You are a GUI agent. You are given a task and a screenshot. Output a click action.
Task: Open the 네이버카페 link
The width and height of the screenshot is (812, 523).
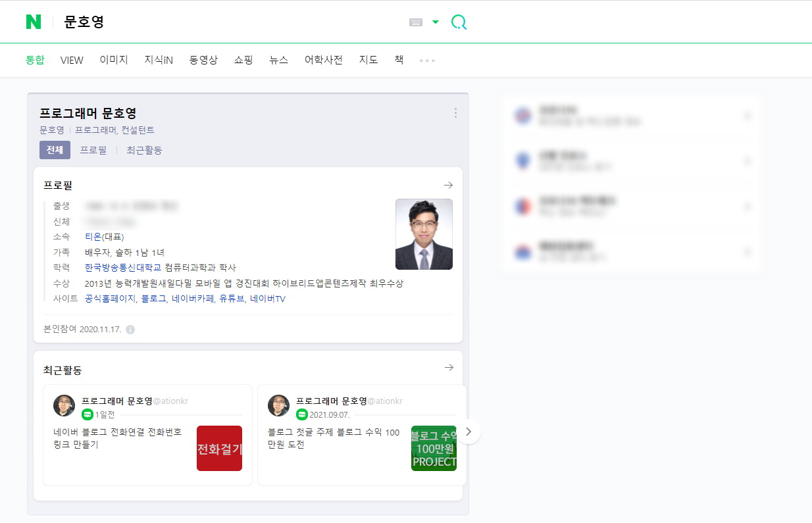click(193, 299)
